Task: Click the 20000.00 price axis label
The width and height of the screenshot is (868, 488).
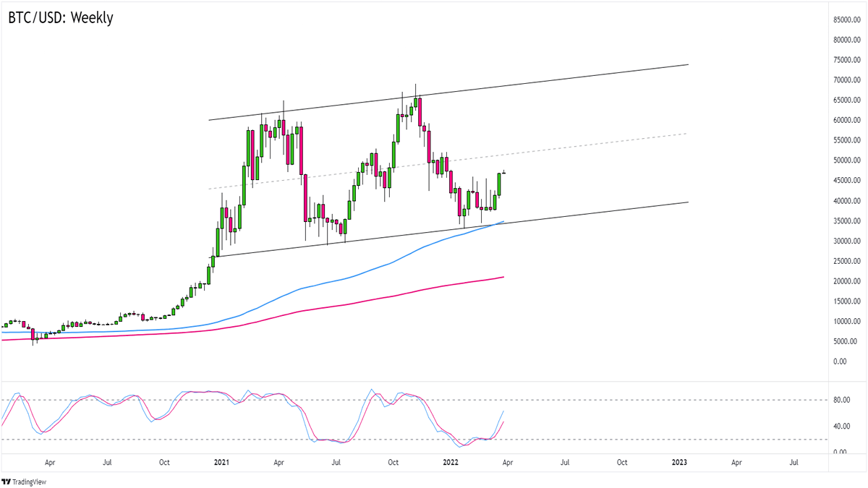Action: coord(846,281)
